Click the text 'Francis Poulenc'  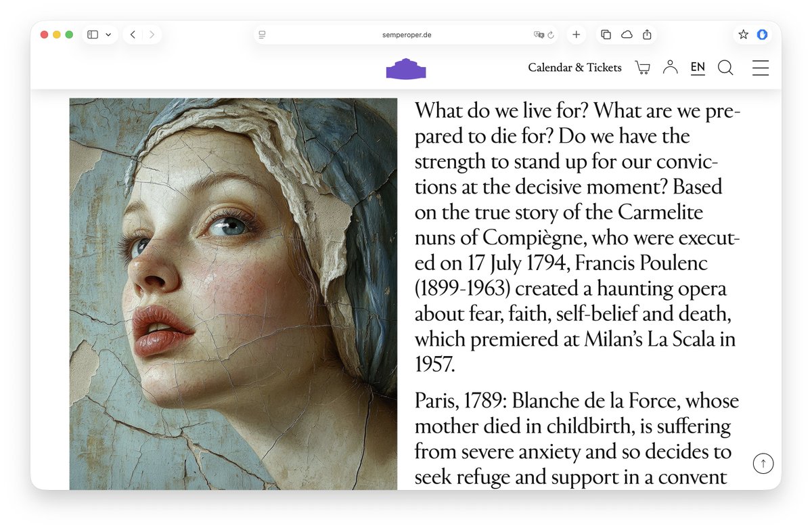click(639, 263)
